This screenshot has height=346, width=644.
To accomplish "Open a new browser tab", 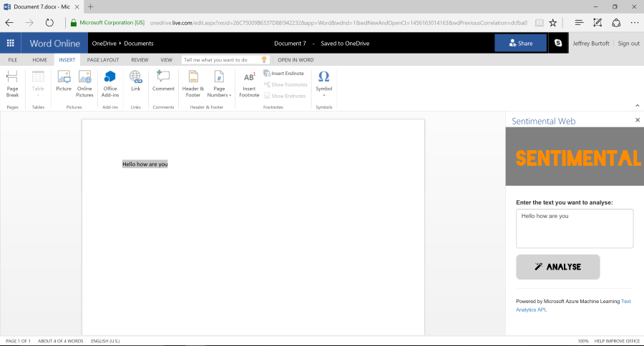I will [90, 6].
